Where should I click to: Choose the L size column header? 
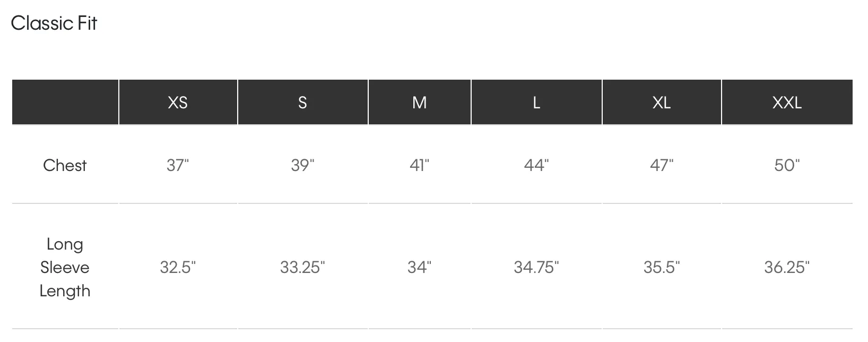click(x=536, y=102)
